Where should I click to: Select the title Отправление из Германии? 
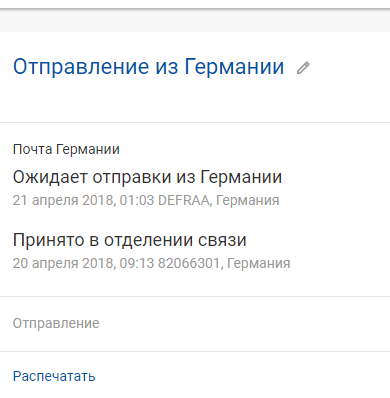(148, 67)
